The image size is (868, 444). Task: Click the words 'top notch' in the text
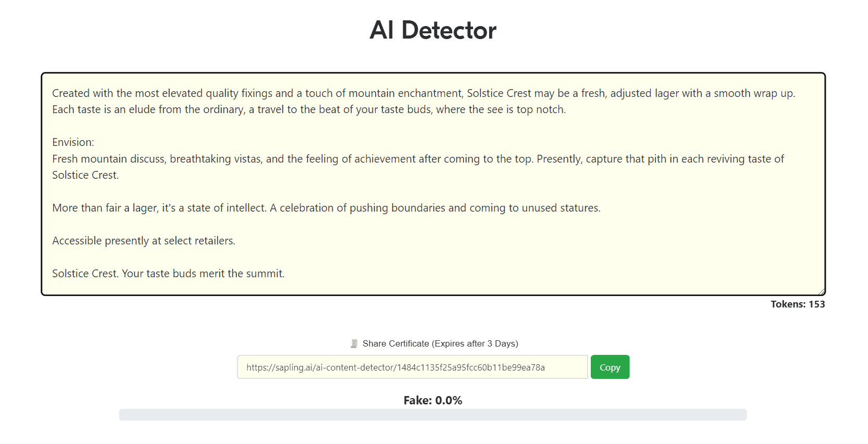(x=540, y=109)
